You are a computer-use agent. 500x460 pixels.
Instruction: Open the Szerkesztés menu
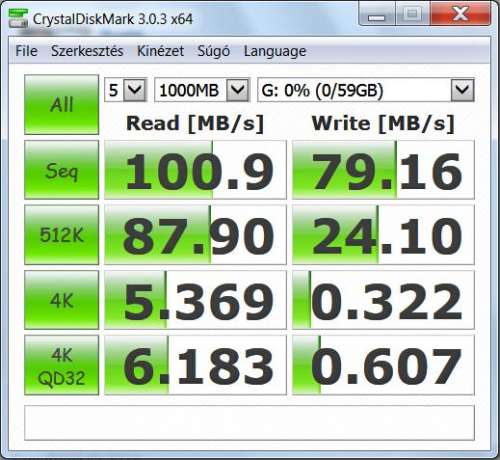pos(87,51)
